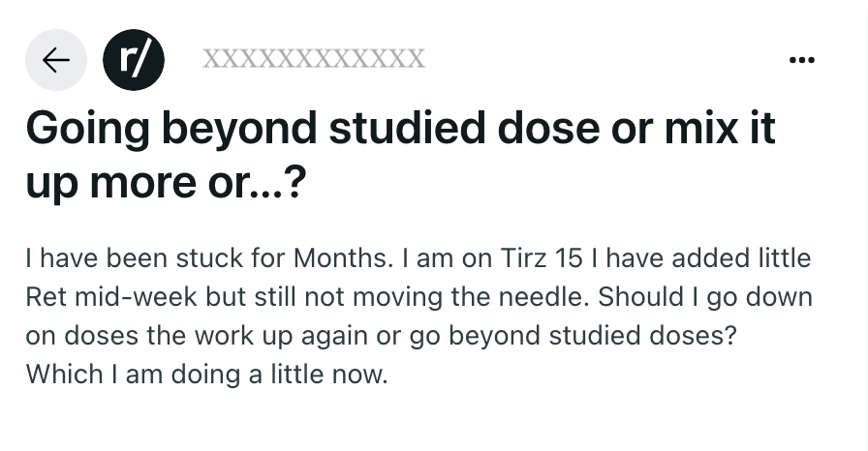Click "Ret mid-week" in the post body
Image resolution: width=868 pixels, height=451 pixels.
111,297
